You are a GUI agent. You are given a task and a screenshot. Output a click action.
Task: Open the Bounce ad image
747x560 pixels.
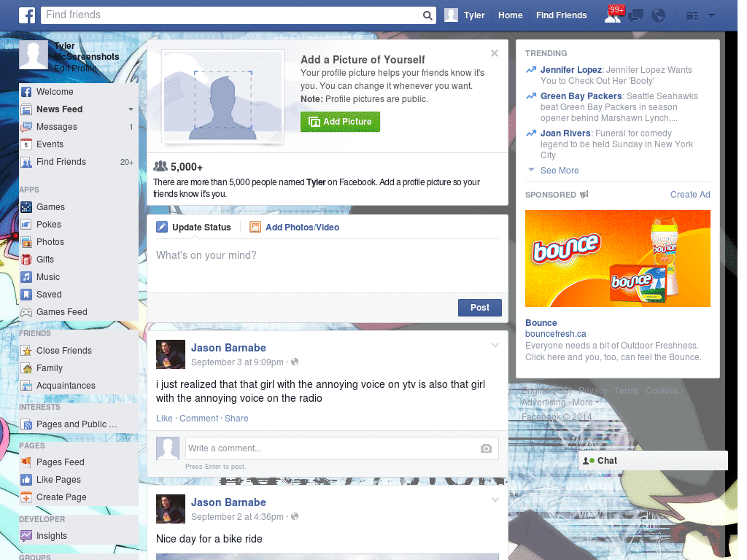click(x=617, y=259)
